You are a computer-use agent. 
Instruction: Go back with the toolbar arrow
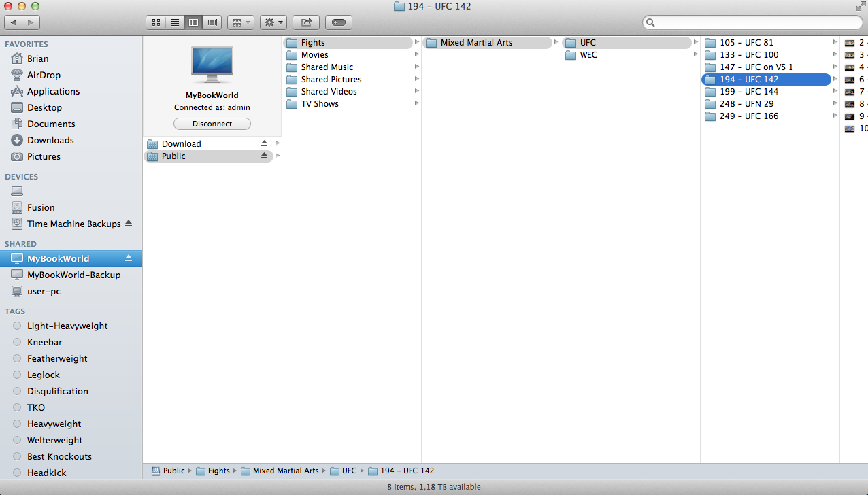14,22
